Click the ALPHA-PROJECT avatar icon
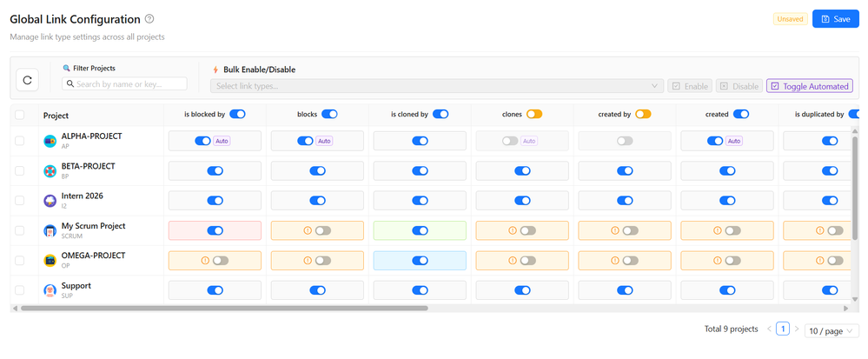Viewport: 868px width, 359px height. click(x=50, y=141)
